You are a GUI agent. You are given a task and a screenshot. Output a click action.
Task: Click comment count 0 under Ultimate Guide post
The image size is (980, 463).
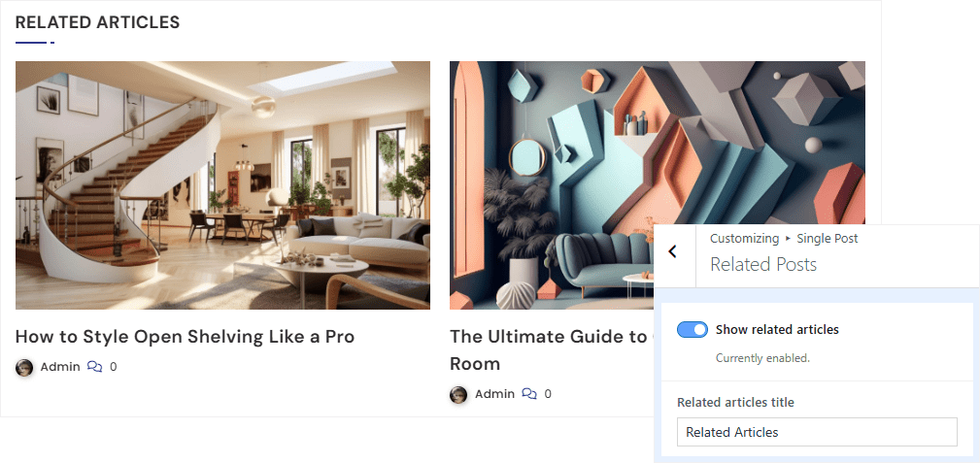pos(548,394)
